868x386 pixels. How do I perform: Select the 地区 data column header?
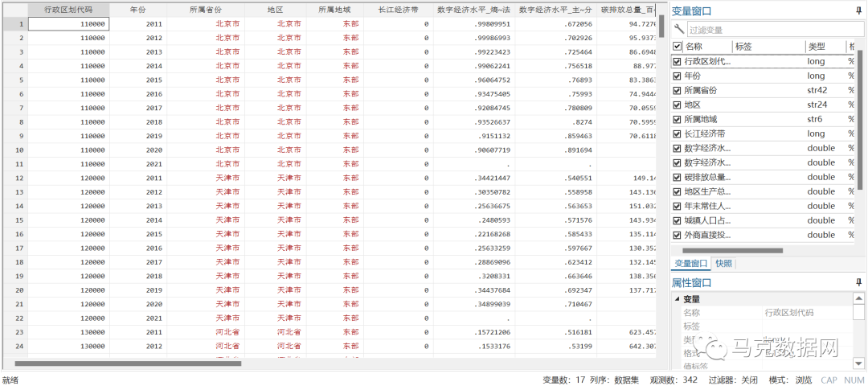point(276,10)
